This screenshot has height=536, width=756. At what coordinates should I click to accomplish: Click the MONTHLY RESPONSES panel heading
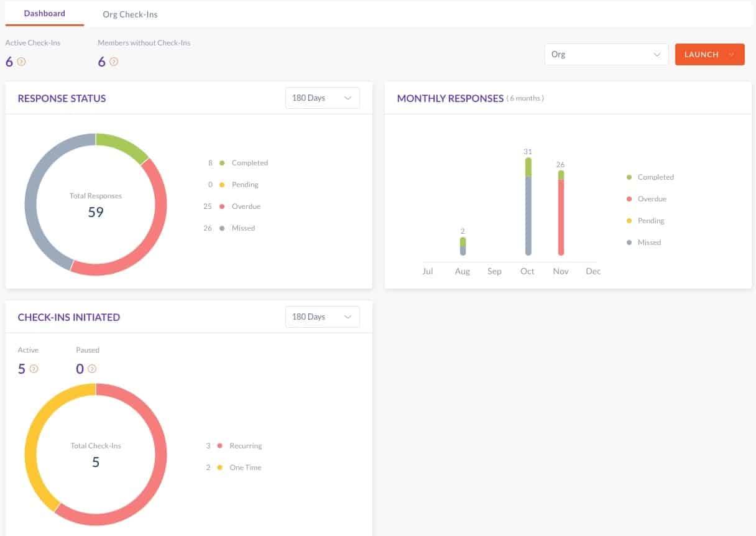point(450,98)
